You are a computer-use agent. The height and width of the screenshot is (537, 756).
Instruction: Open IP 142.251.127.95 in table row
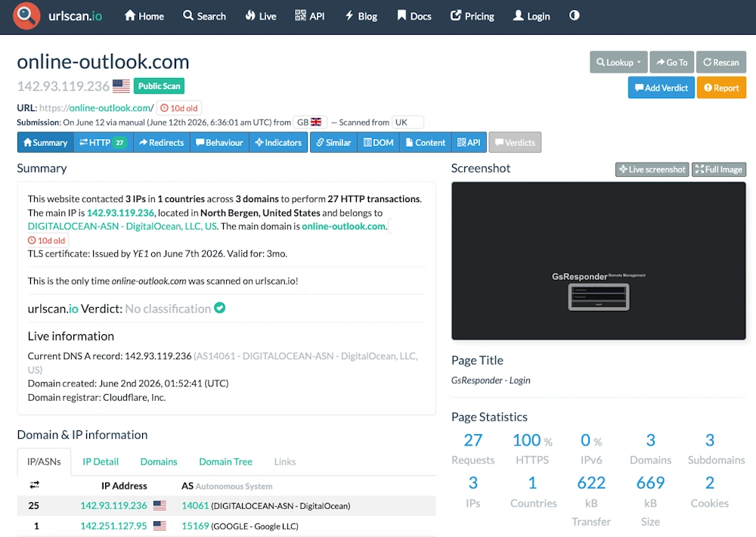pyautogui.click(x=113, y=526)
